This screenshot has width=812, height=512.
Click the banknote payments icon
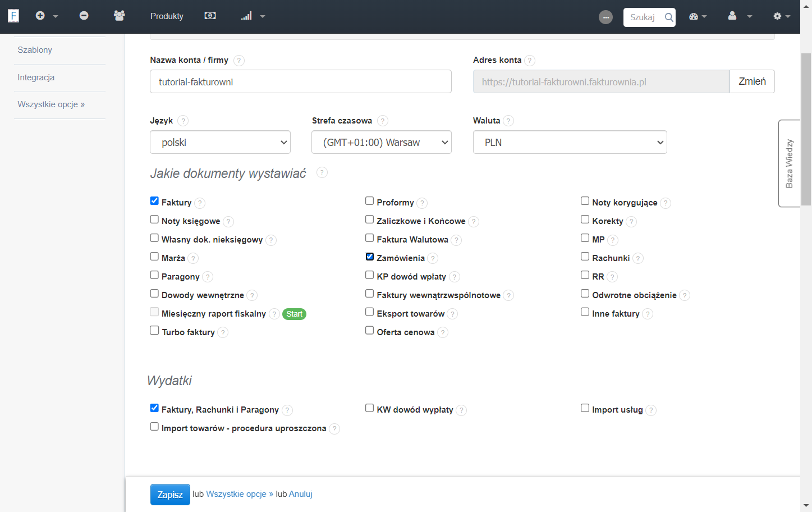[210, 16]
